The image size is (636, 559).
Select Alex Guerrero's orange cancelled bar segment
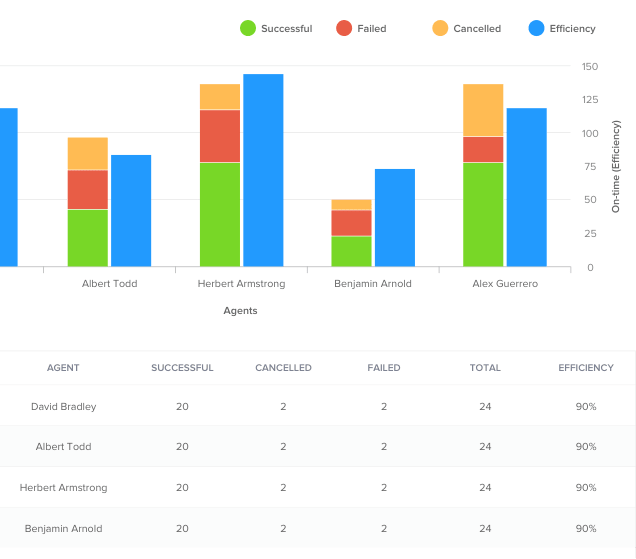point(483,110)
